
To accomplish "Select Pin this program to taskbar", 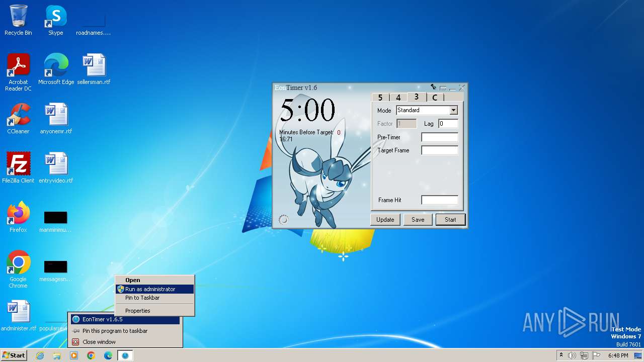I will (x=125, y=331).
